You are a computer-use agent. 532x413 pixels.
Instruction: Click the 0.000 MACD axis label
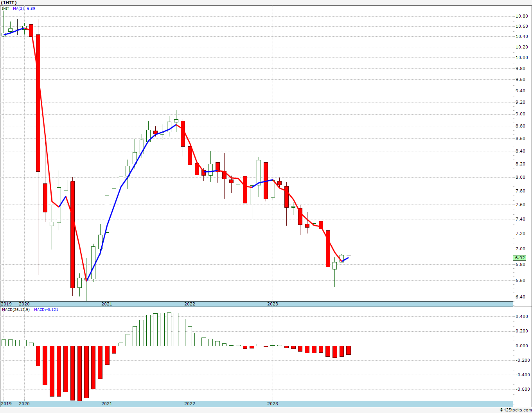[521, 346]
